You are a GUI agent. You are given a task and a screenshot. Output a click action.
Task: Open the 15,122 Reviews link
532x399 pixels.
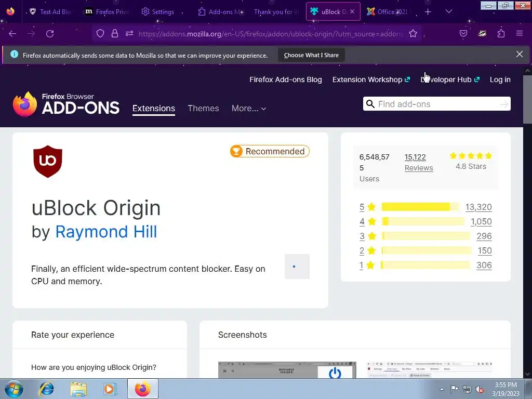pos(419,163)
